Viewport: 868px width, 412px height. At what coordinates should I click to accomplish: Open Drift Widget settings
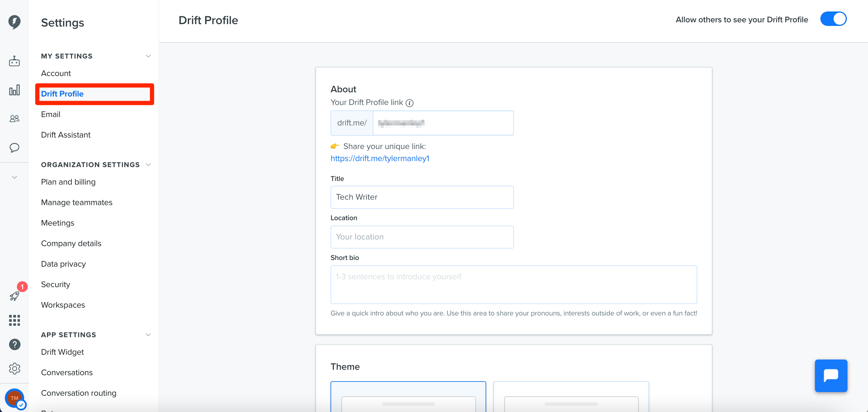click(x=62, y=352)
